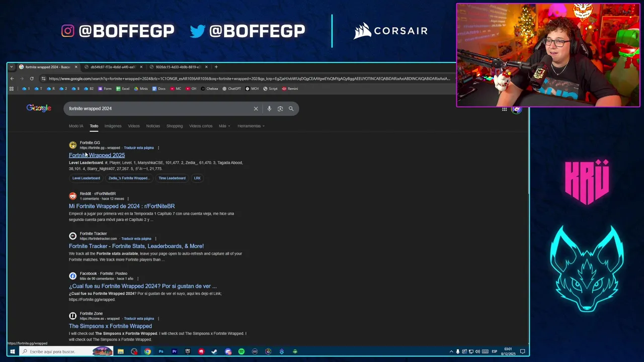Open options menu for Fortnite.GG result
This screenshot has height=362, width=644.
pyautogui.click(x=158, y=148)
